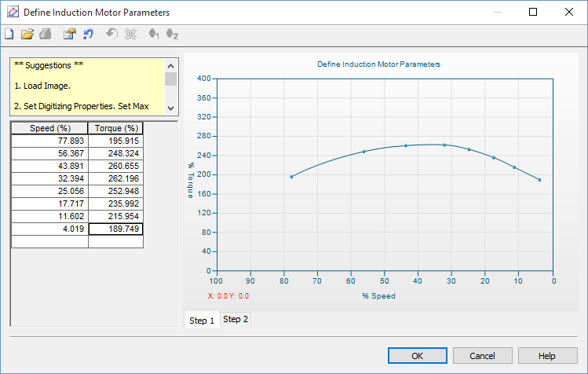Open the Digitizing Properties icon
Viewport: 588px width, 374px height.
(70, 35)
